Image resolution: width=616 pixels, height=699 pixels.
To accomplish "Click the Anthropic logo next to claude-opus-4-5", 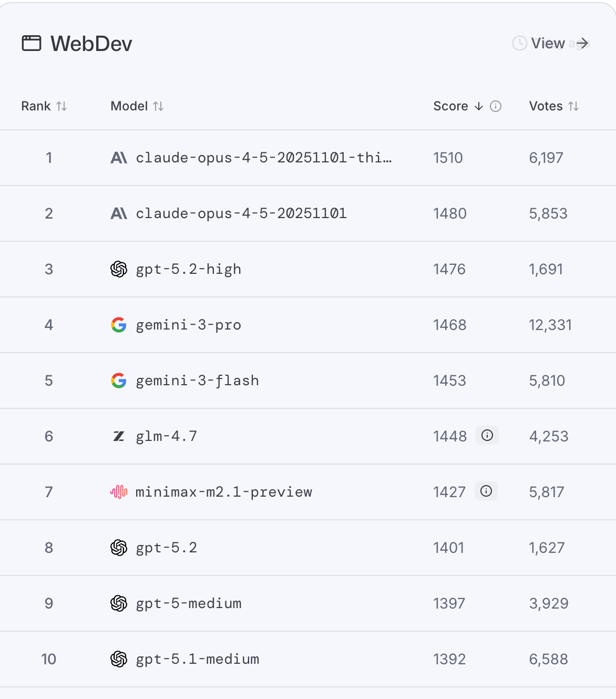I will [x=120, y=213].
